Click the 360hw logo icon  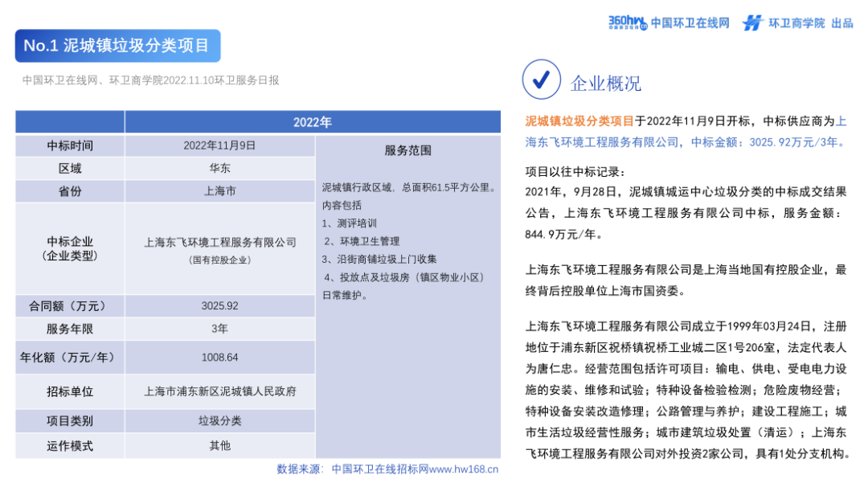click(627, 23)
